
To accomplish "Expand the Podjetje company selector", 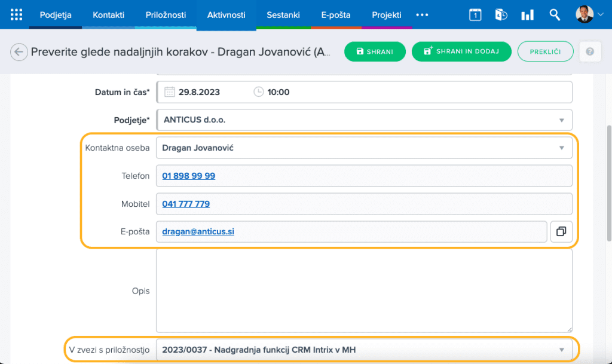I will [561, 120].
